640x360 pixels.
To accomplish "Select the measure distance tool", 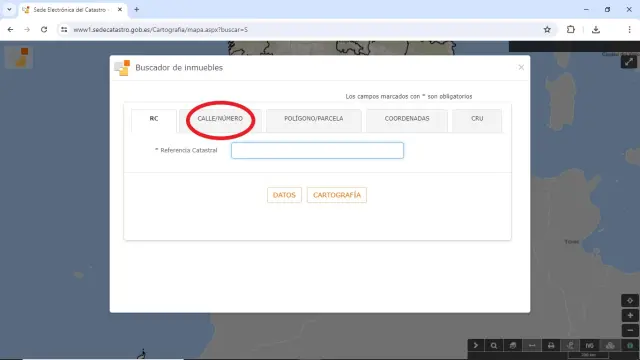I will tap(532, 345).
